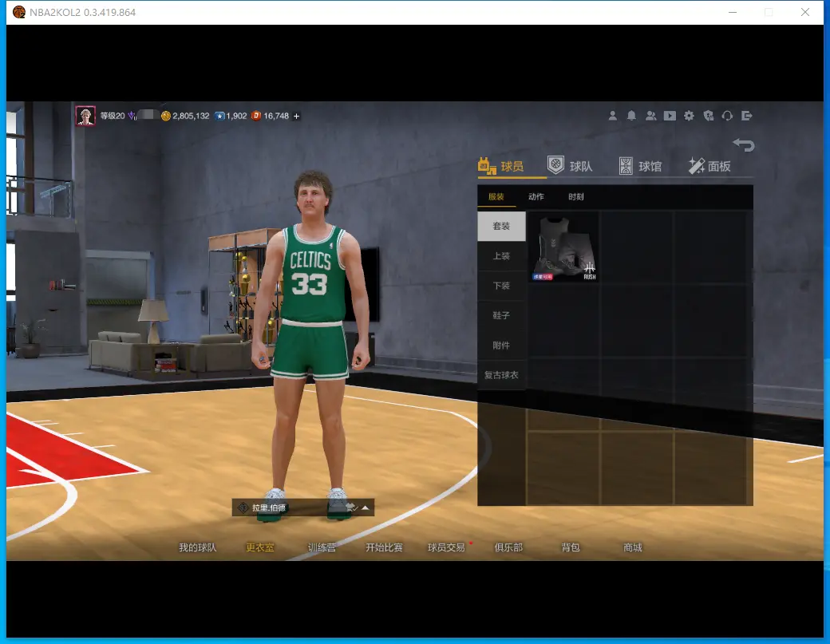This screenshot has height=644, width=830.
Task: Click the jersey checkmark icon in player bar
Action: pyautogui.click(x=352, y=508)
